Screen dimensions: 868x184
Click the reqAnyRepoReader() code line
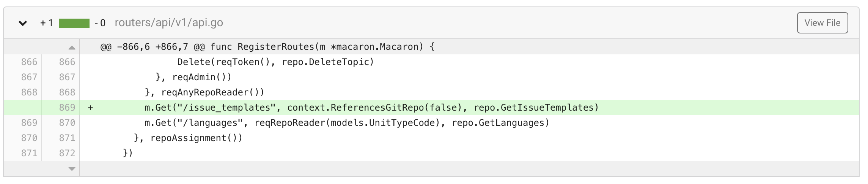click(x=204, y=92)
